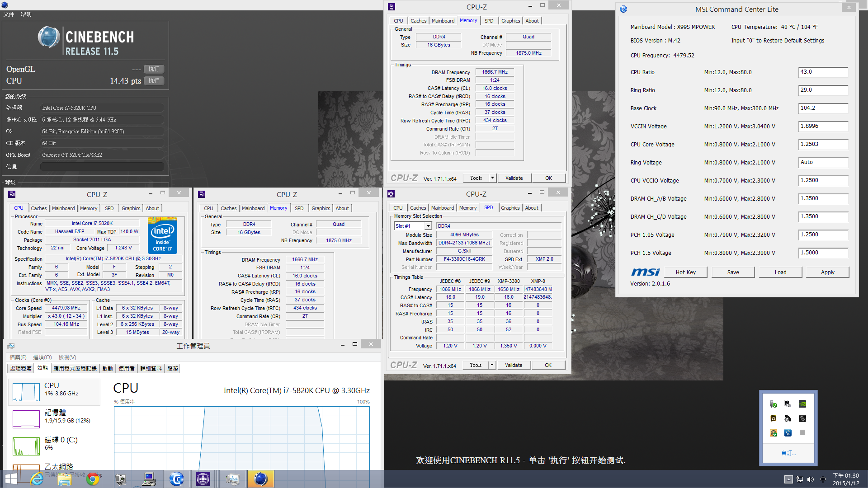Select CPU performance graph thumbnail in Task Manager
Image resolution: width=868 pixels, height=488 pixels.
coord(26,392)
